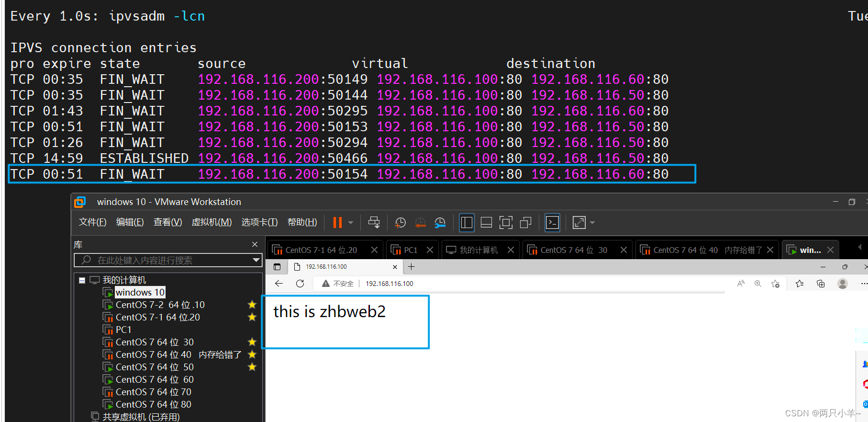Open a new tab in Edge
The width and height of the screenshot is (868, 422).
coord(412,267)
